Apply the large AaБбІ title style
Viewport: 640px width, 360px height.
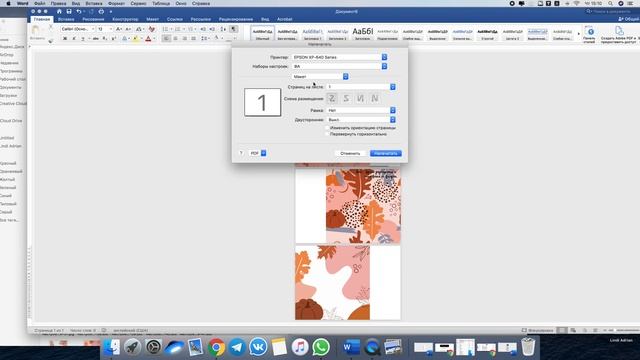coord(362,33)
